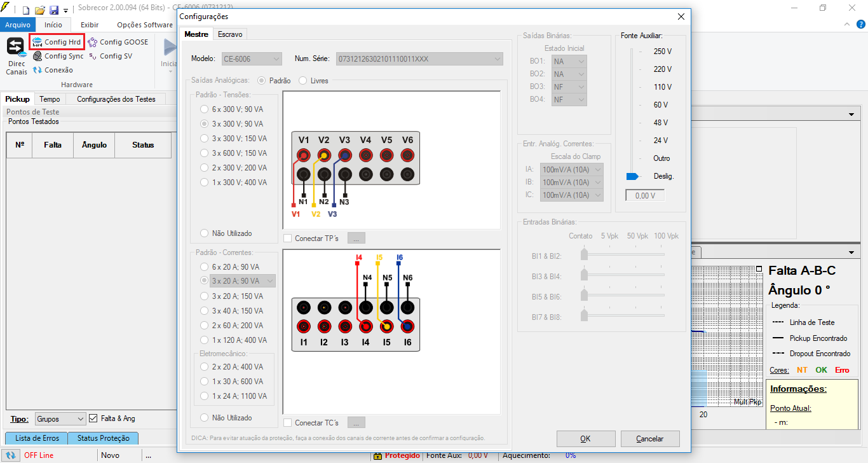Screen dimensions: 868x463
Task: Click the save file icon
Action: tap(54, 10)
